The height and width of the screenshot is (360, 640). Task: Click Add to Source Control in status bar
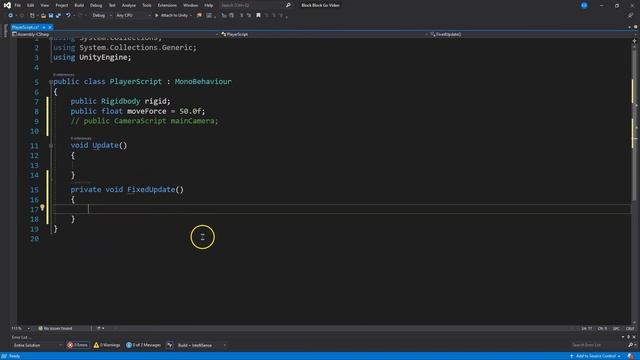595,356
